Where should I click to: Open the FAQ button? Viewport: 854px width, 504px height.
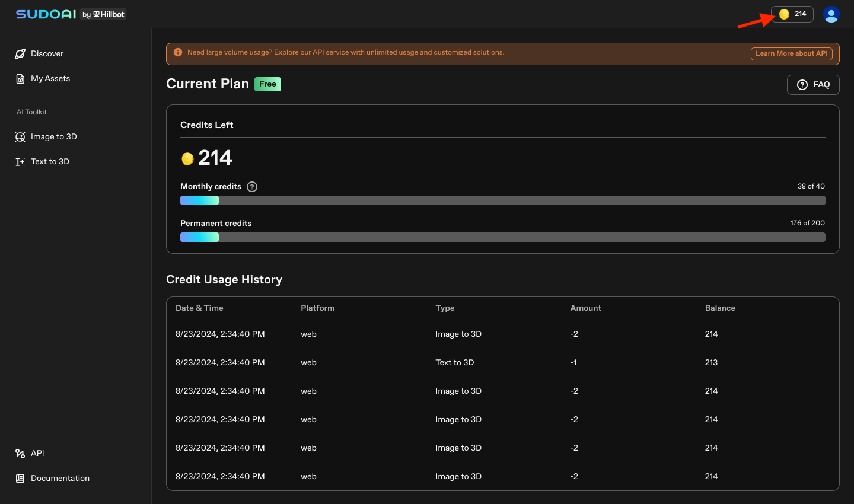pos(813,85)
